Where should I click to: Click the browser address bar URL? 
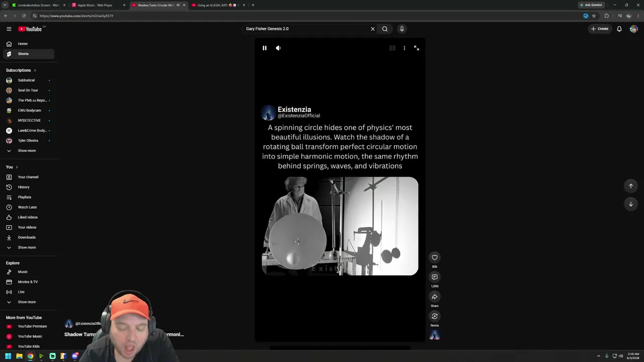coord(76,16)
